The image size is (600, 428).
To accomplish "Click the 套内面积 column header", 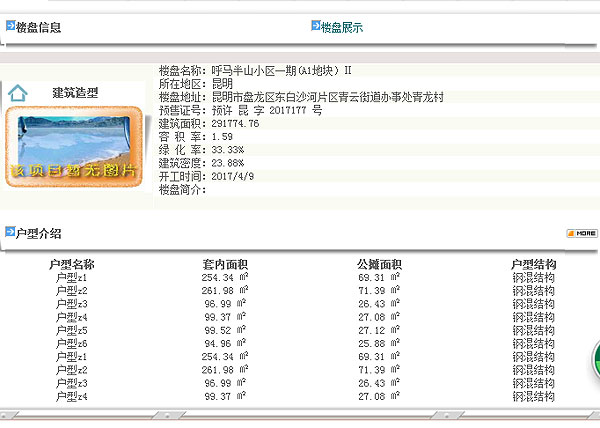I will pos(225,264).
